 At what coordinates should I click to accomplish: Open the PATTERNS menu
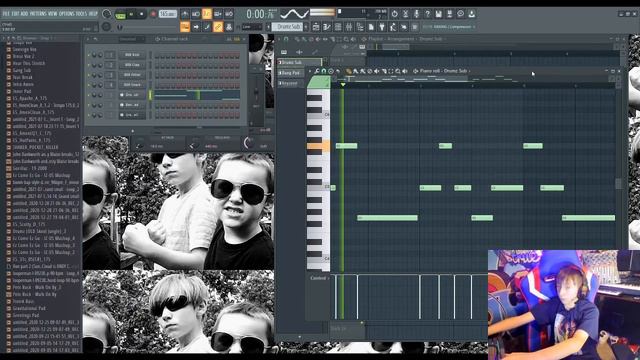(38, 13)
